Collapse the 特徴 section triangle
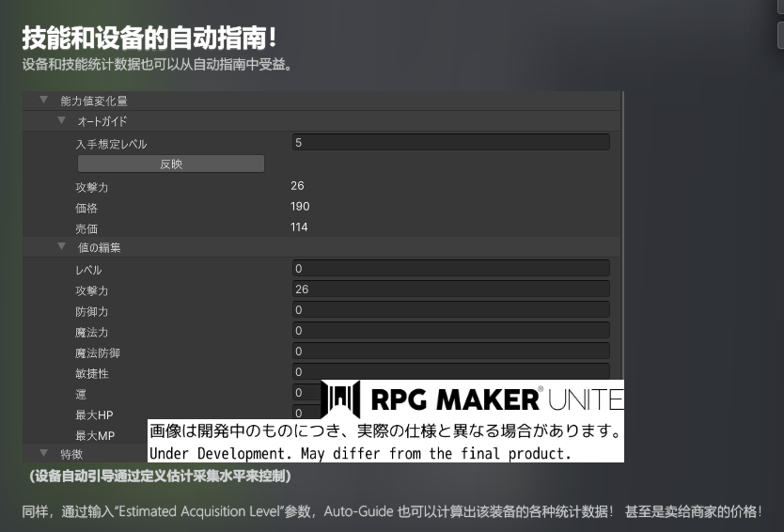This screenshot has height=532, width=784. click(x=44, y=453)
